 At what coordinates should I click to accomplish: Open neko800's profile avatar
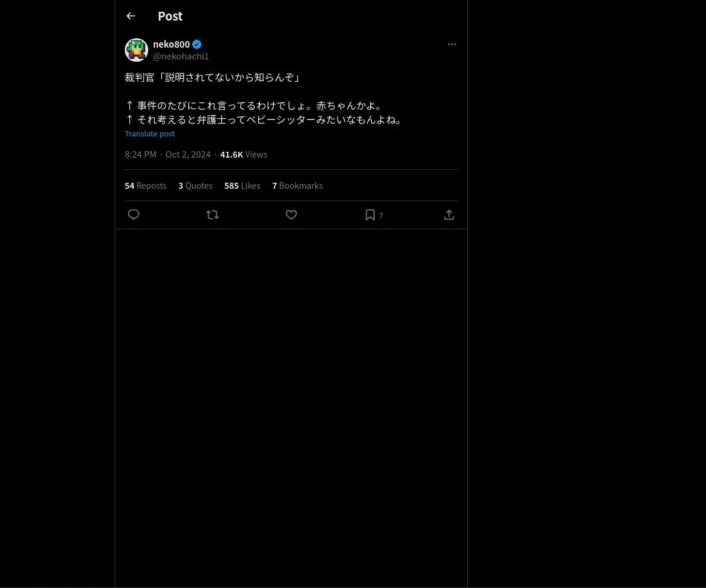(x=136, y=50)
